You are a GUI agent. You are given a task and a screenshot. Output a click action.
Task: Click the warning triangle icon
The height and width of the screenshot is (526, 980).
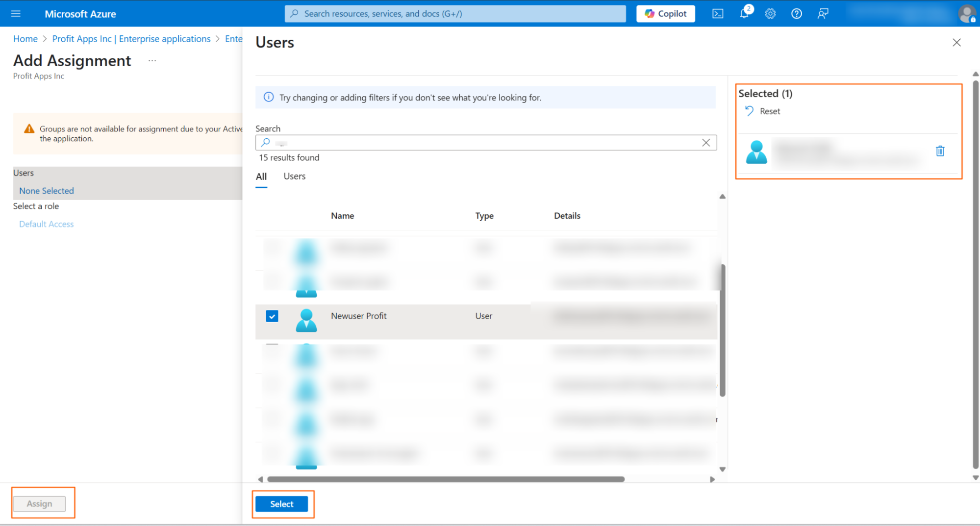point(29,129)
